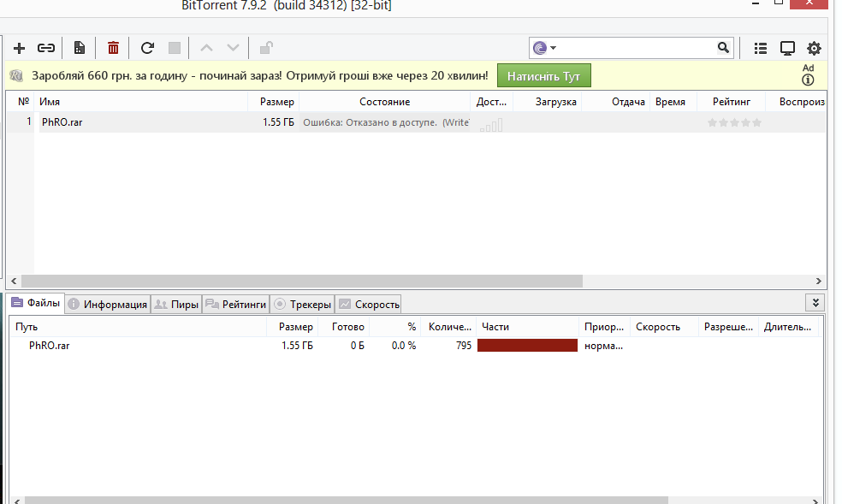Click the availability bars icon for PhRO.rar
The height and width of the screenshot is (504, 842).
491,126
